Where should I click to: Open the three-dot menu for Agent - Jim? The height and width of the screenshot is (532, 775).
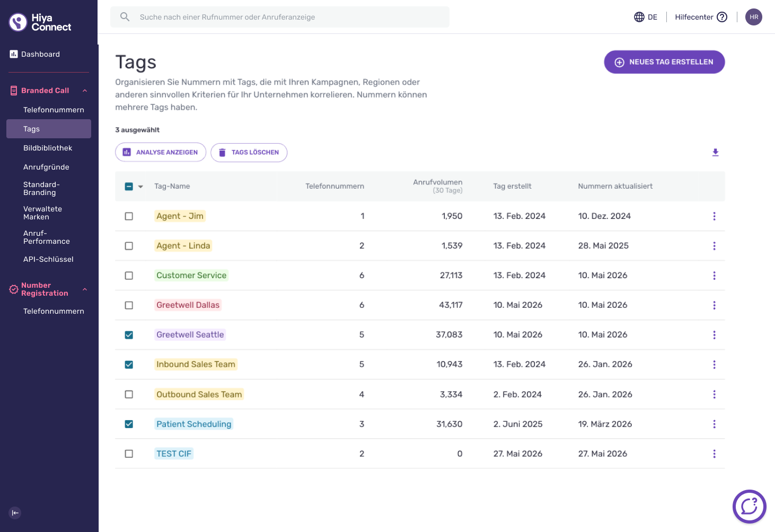[x=714, y=216]
